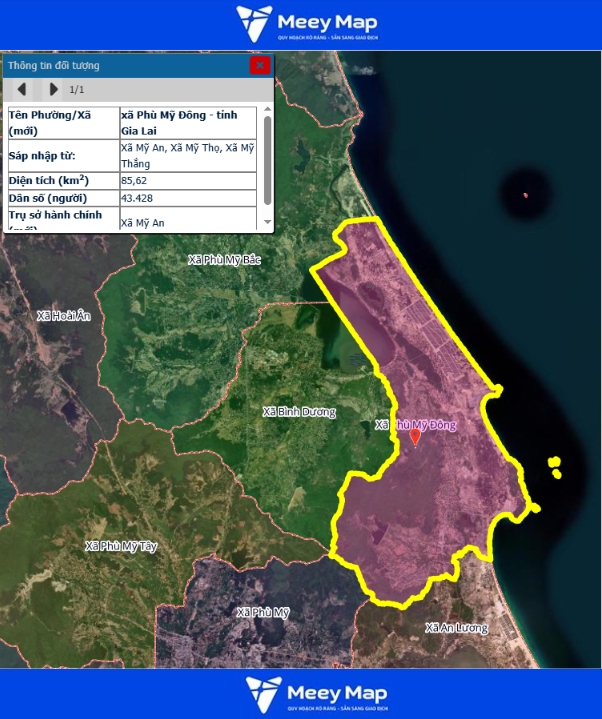Select the Xã An Lương region label
The image size is (602, 719).
(456, 628)
